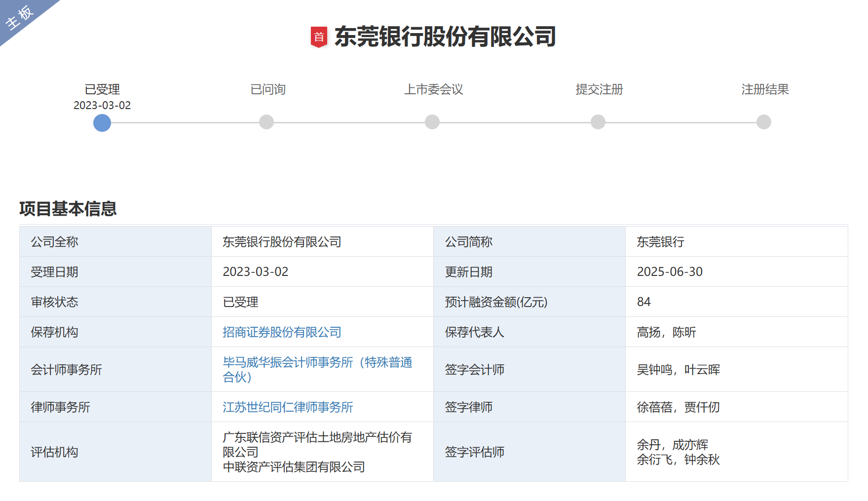Click the 中联资产评估集团有限公司 text
The height and width of the screenshot is (501, 868).
[294, 467]
